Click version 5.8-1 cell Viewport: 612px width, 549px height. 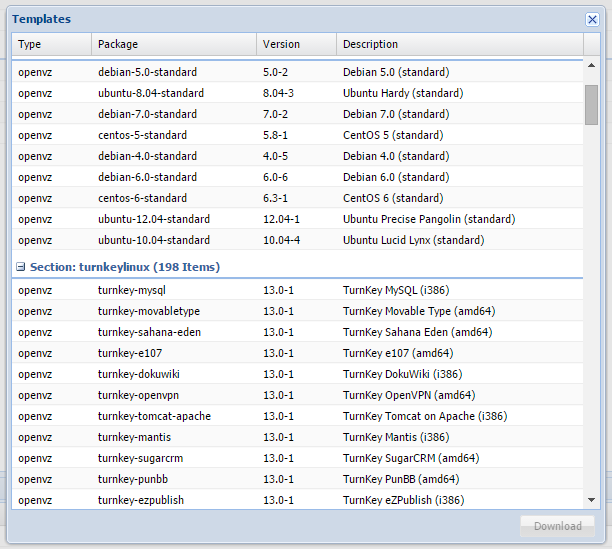click(275, 135)
